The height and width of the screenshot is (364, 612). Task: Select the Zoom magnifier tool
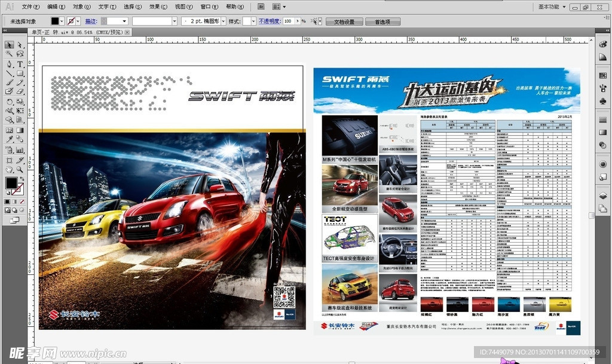pos(20,170)
